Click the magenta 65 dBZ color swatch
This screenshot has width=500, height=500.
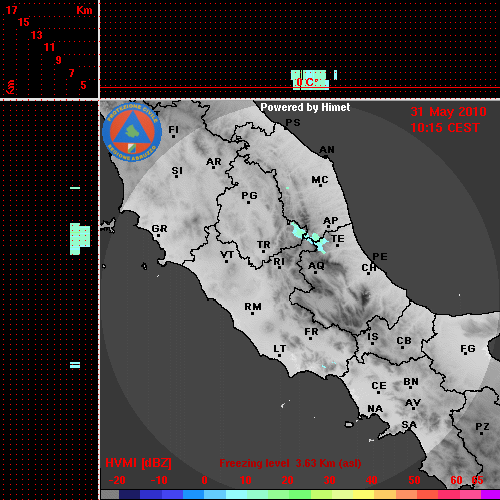tap(490, 494)
